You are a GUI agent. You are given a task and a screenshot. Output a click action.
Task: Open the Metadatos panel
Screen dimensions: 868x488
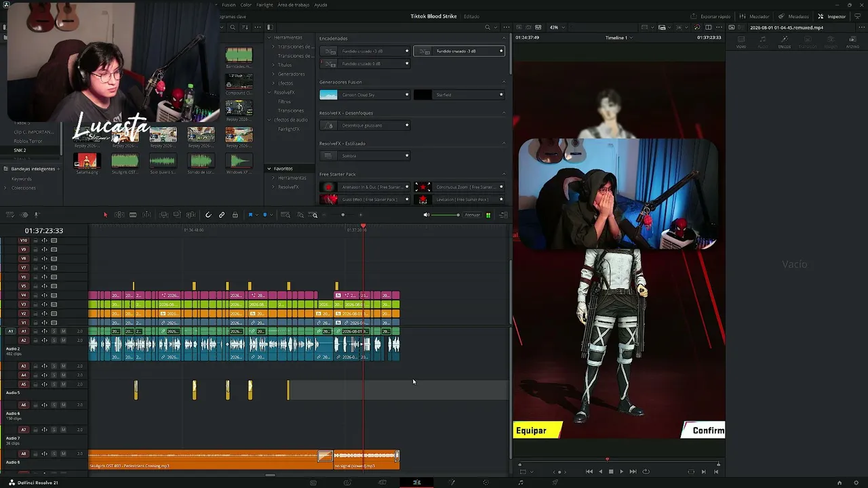[794, 16]
